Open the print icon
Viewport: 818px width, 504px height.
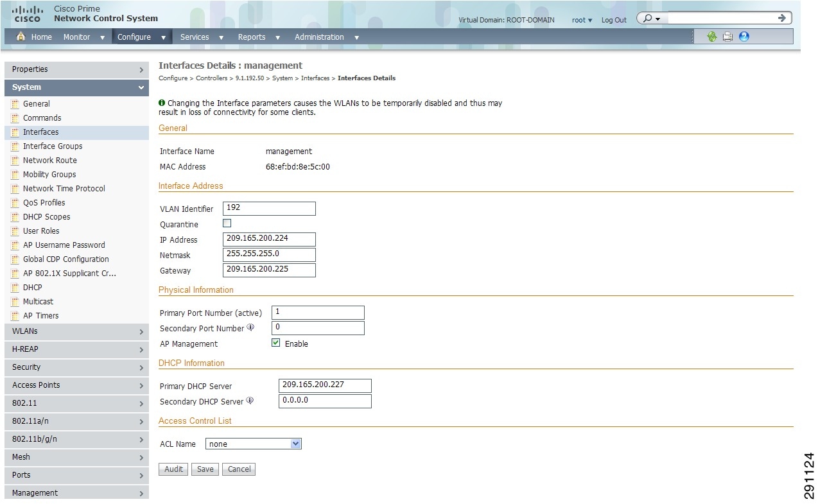tap(727, 37)
